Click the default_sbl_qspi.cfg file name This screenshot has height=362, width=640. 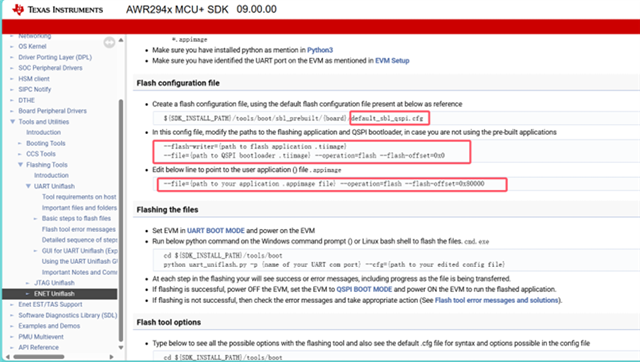[387, 118]
